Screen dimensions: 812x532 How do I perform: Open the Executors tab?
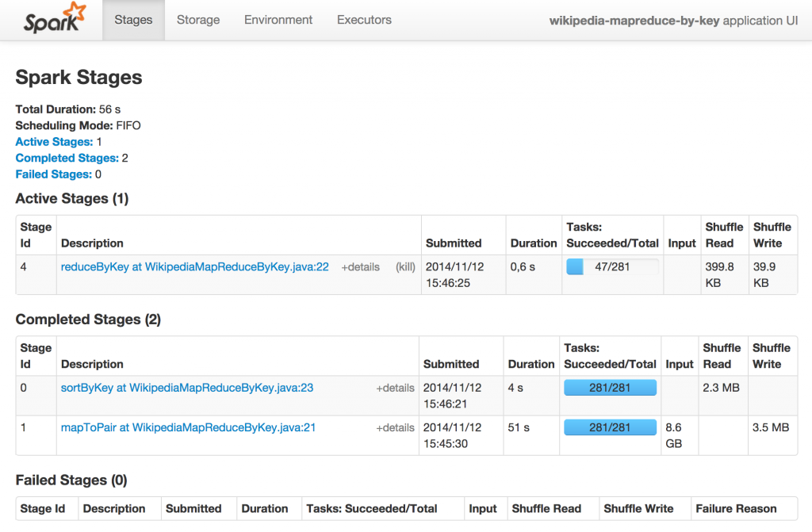tap(364, 20)
